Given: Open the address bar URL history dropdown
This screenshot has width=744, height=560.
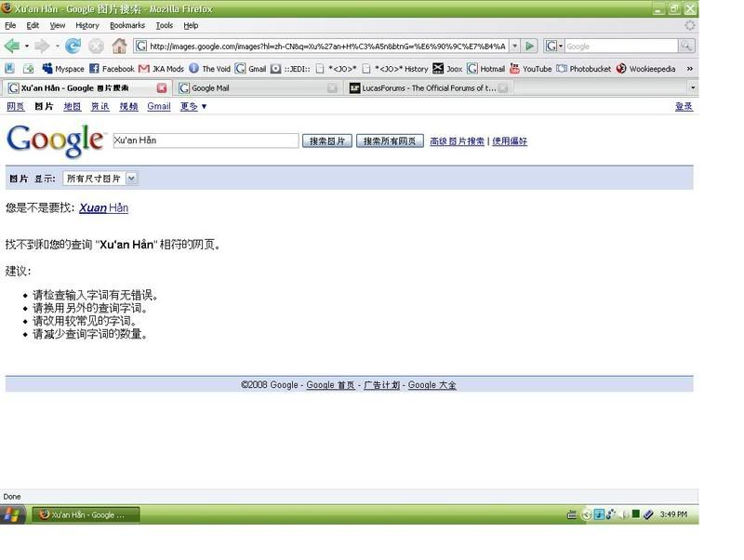Looking at the screenshot, I should [515, 46].
